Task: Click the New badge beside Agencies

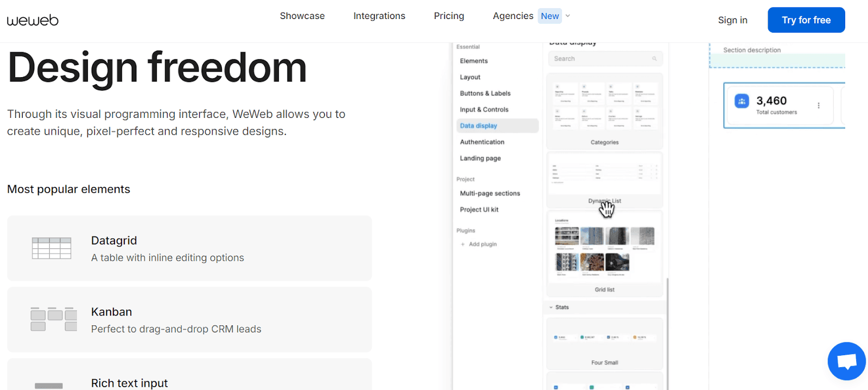Action: coord(550,16)
